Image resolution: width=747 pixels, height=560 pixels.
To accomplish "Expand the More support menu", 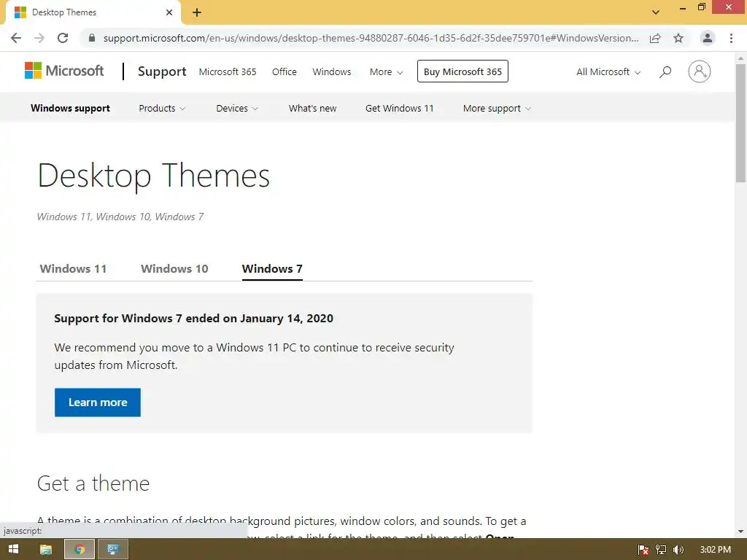I will 497,108.
